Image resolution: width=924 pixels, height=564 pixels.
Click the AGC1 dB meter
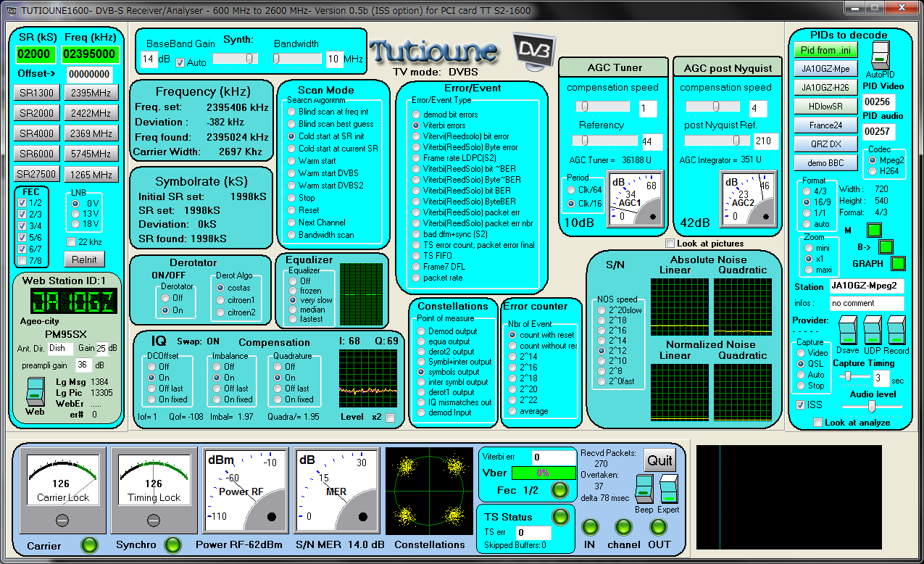click(636, 199)
